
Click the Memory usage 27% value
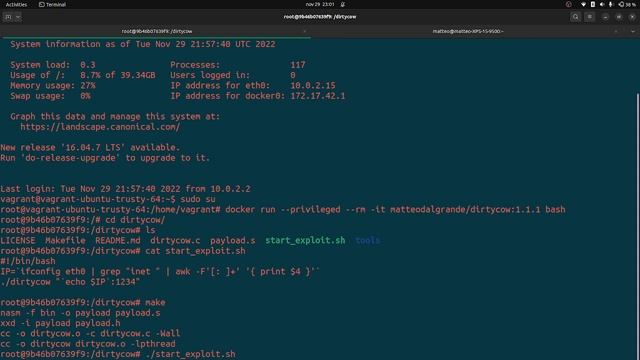(x=88, y=85)
